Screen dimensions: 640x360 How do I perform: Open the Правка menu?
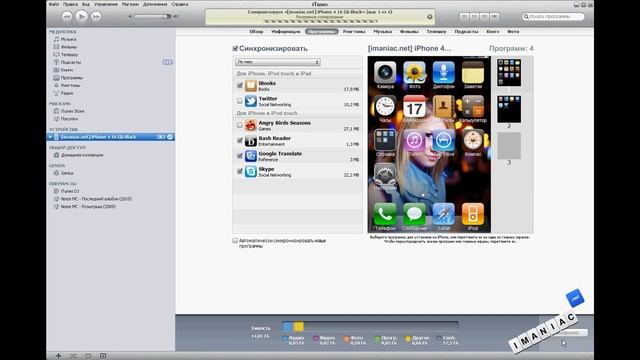click(70, 4)
